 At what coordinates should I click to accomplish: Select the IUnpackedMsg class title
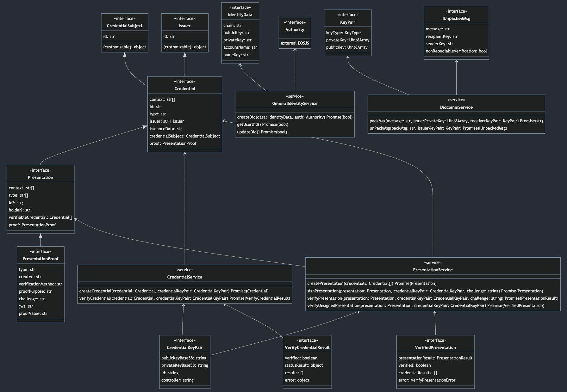[456, 19]
